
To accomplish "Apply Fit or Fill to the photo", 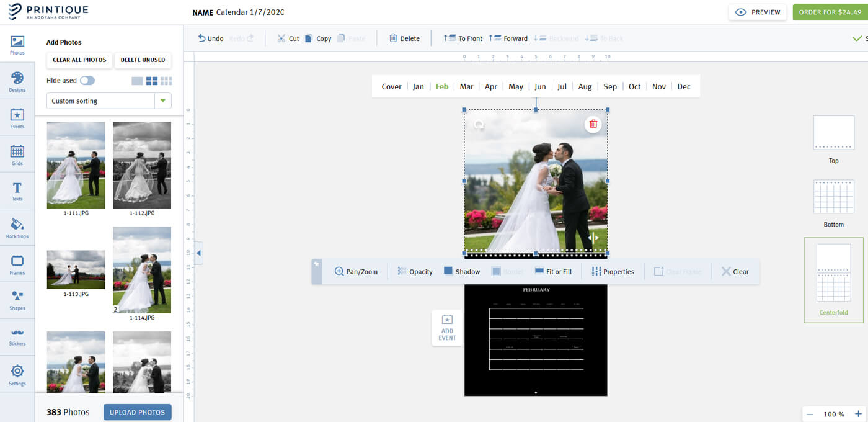I will (554, 271).
